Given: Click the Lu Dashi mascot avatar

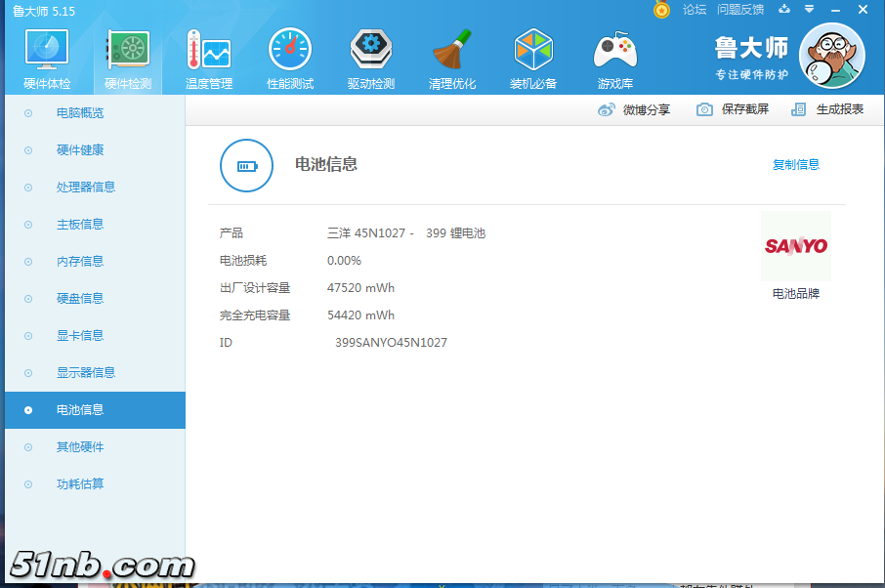Looking at the screenshot, I should point(831,56).
